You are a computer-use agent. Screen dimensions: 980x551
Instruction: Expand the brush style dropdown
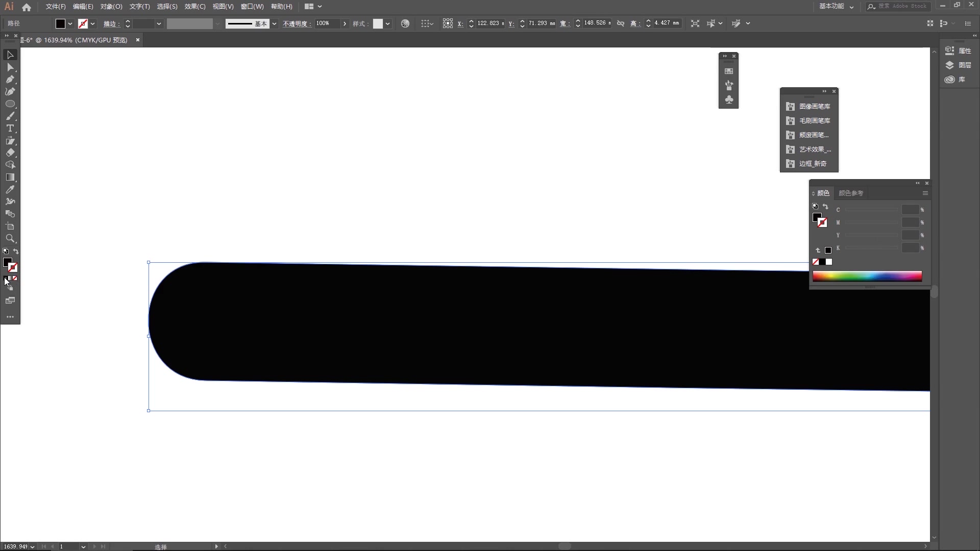(275, 23)
